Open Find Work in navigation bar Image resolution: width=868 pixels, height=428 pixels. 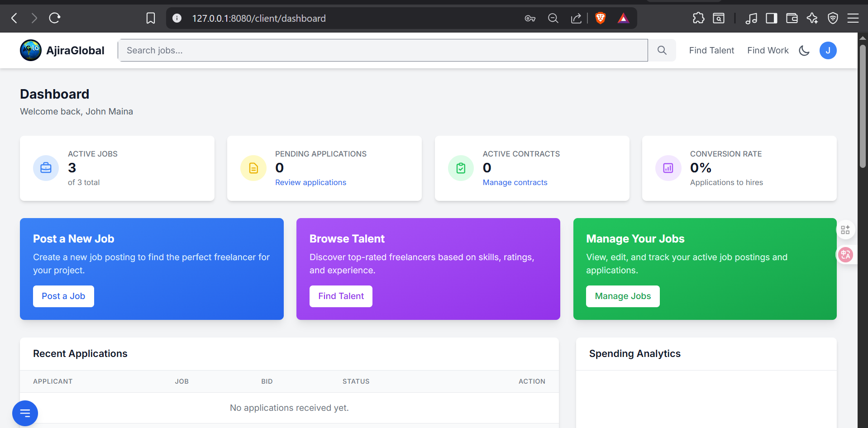pos(768,50)
